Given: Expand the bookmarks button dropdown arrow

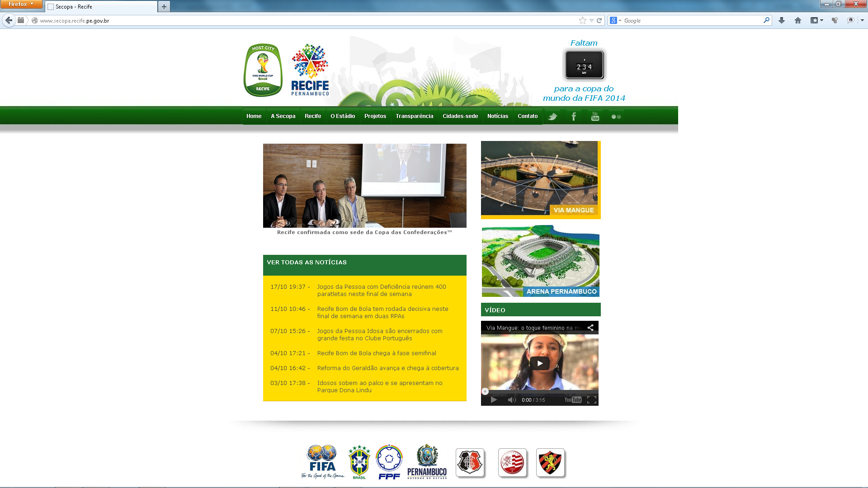Looking at the screenshot, I should click(x=821, y=20).
